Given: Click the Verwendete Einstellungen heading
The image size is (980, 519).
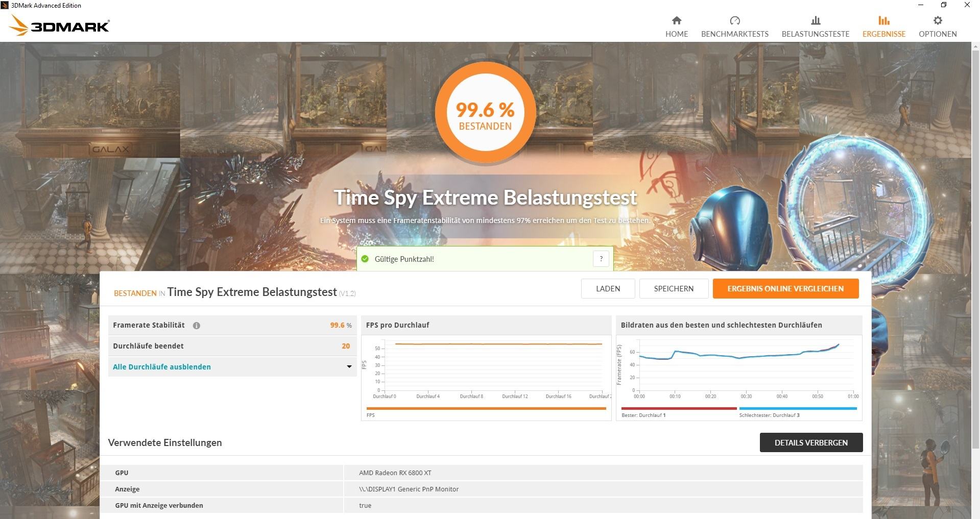Looking at the screenshot, I should tap(165, 442).
